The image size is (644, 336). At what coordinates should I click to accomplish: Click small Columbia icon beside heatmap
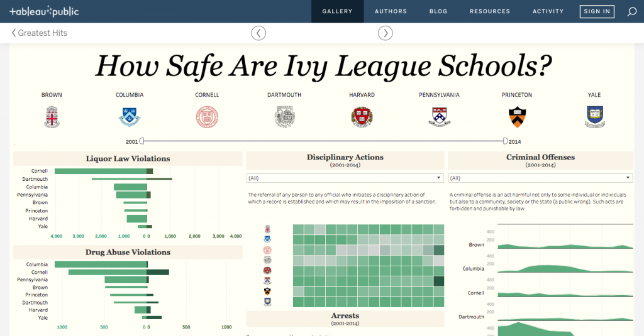(267, 239)
